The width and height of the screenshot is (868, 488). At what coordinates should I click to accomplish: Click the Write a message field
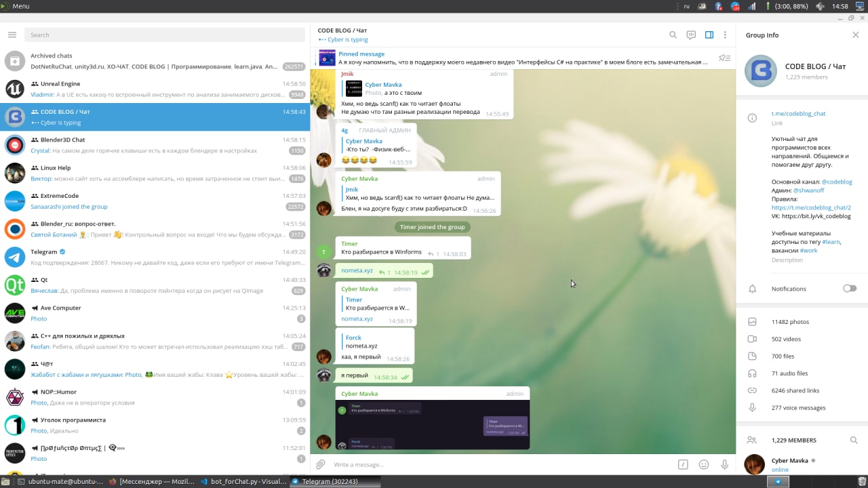(502, 464)
